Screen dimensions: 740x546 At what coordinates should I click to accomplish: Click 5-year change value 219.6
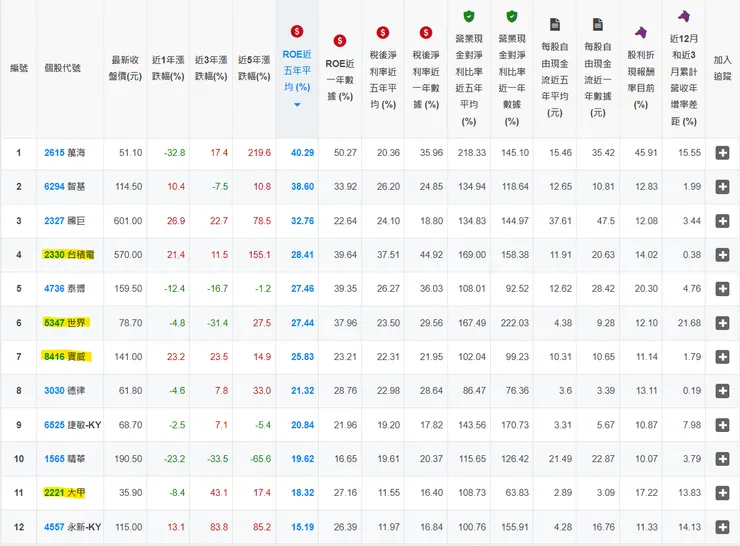click(260, 153)
